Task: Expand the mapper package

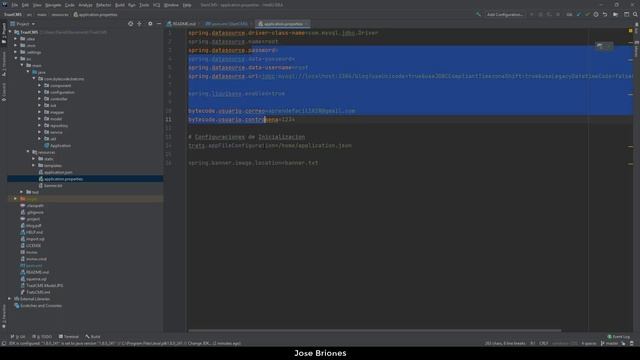Action: point(40,112)
